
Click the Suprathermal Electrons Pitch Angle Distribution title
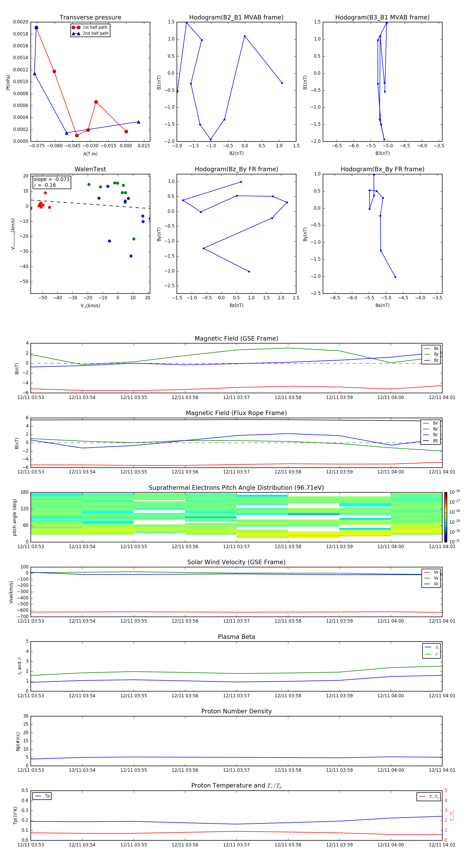point(236,488)
